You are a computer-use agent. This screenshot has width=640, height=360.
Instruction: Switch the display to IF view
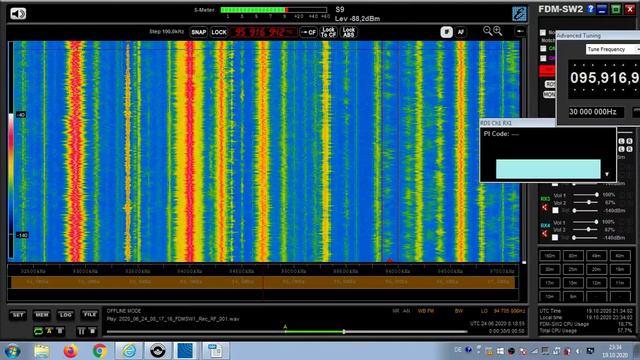tap(447, 32)
